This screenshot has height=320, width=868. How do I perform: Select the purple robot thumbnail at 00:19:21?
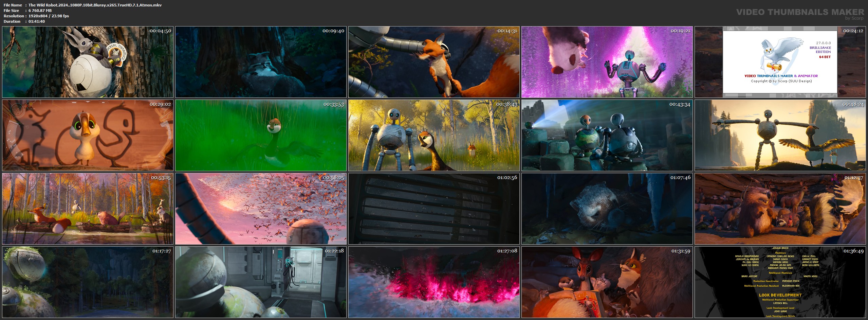[607, 62]
